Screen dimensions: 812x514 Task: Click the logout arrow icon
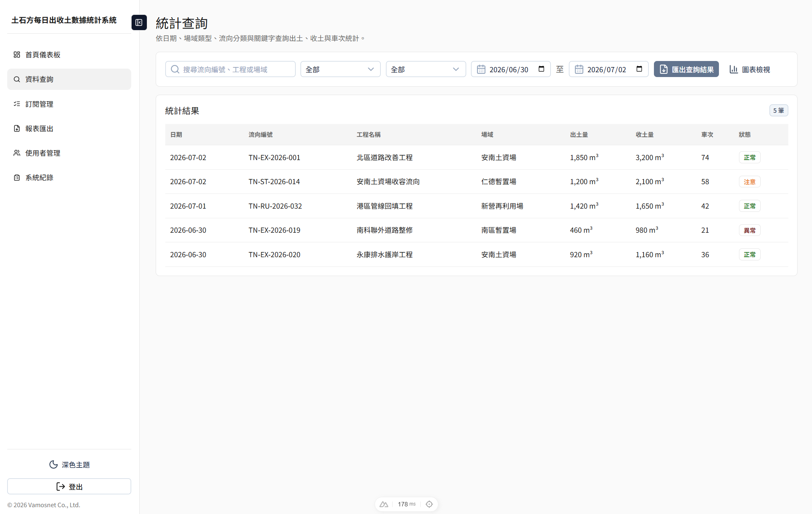coord(61,487)
